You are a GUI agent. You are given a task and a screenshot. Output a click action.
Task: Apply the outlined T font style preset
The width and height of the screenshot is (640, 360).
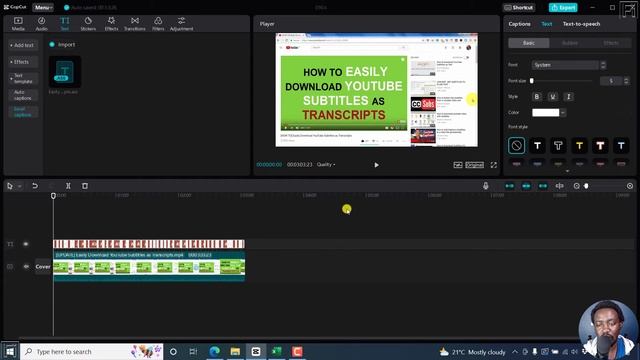click(558, 145)
